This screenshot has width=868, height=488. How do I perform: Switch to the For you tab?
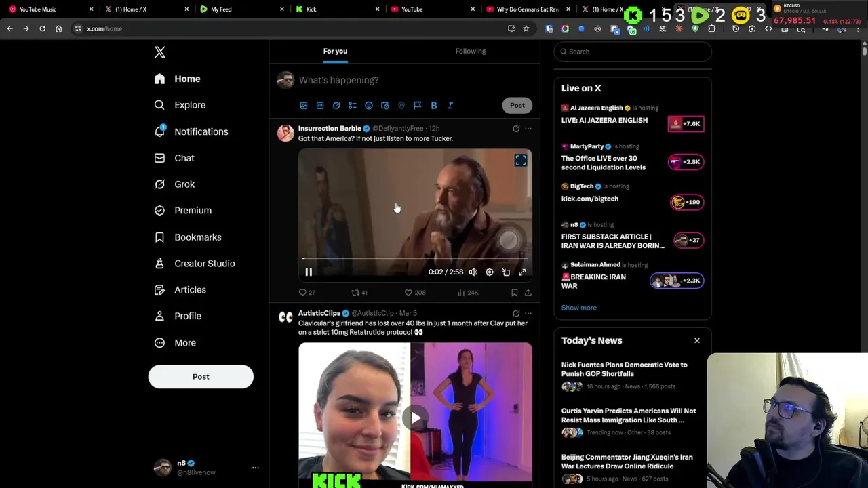tap(335, 51)
